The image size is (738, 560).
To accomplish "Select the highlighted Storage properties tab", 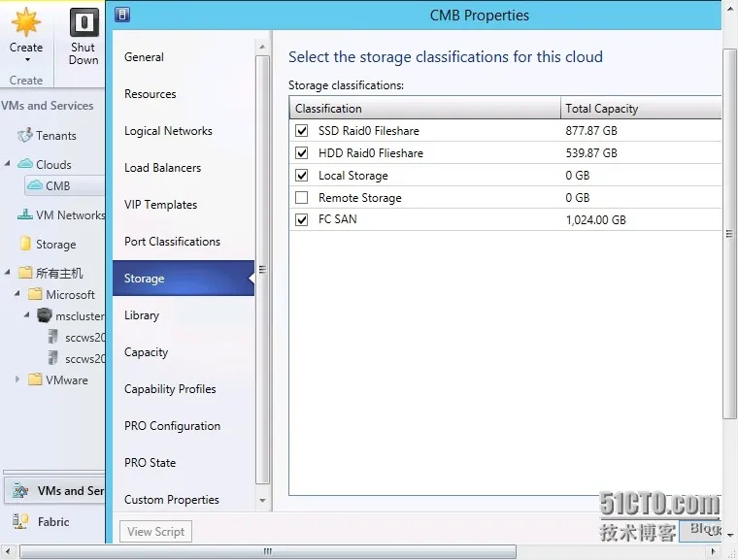I will coord(184,279).
